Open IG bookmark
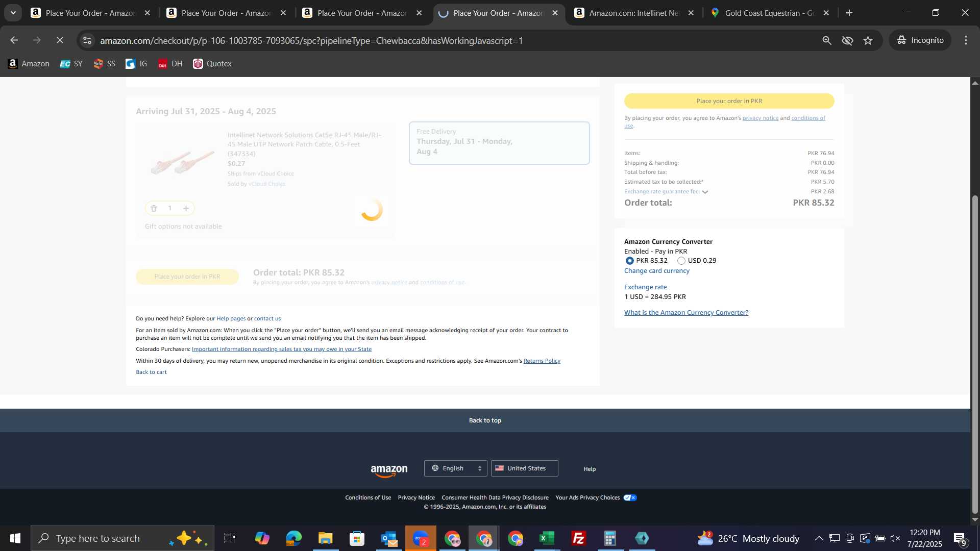 [136, 64]
